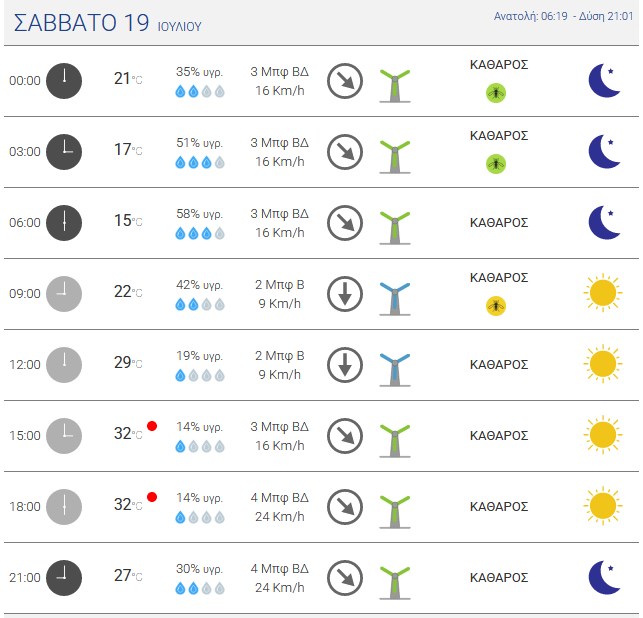The width and height of the screenshot is (643, 618).
Task: Click the southeast wind arrow at 21:00
Action: point(345,578)
